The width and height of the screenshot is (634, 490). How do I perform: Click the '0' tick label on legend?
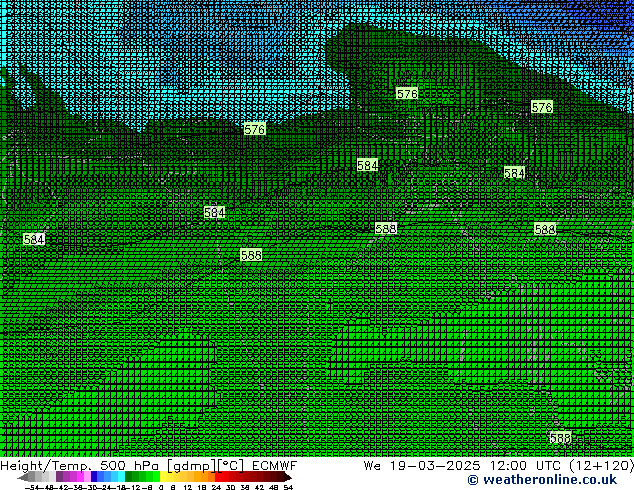pos(161,487)
